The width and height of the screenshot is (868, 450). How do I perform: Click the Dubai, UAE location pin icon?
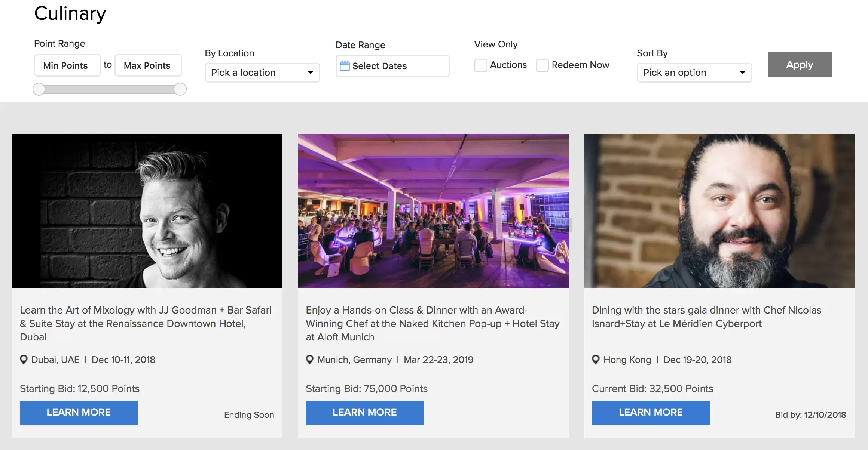(24, 360)
